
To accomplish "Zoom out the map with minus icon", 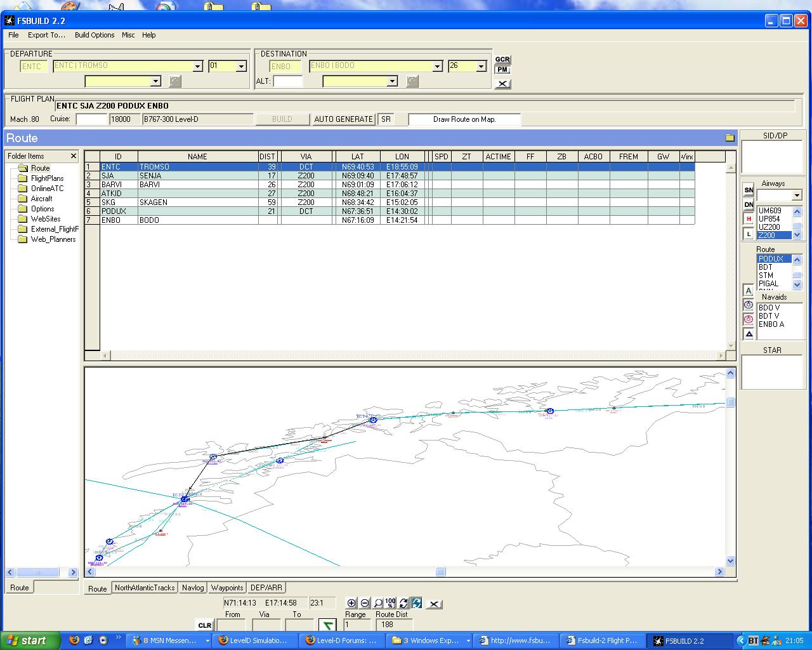I will [365, 603].
